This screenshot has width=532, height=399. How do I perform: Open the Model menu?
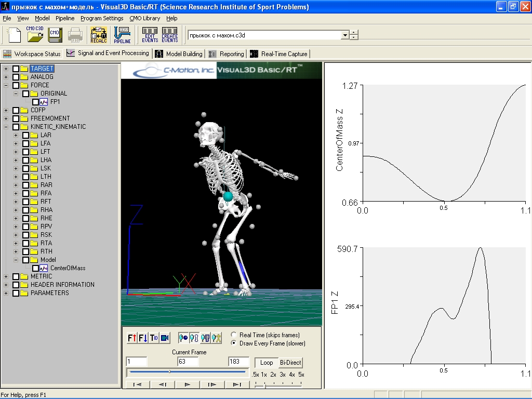click(x=42, y=18)
